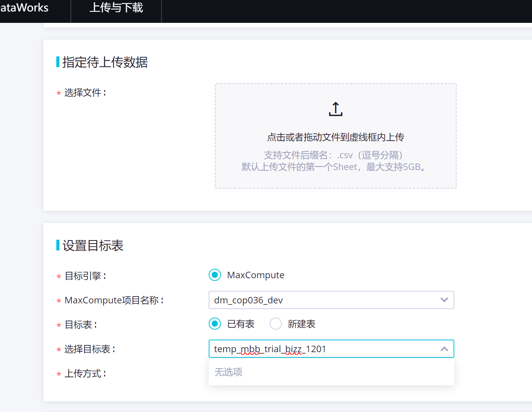Screen dimensions: 532x412
Task: Select the MaxCompute engine radio button
Action: (215, 275)
